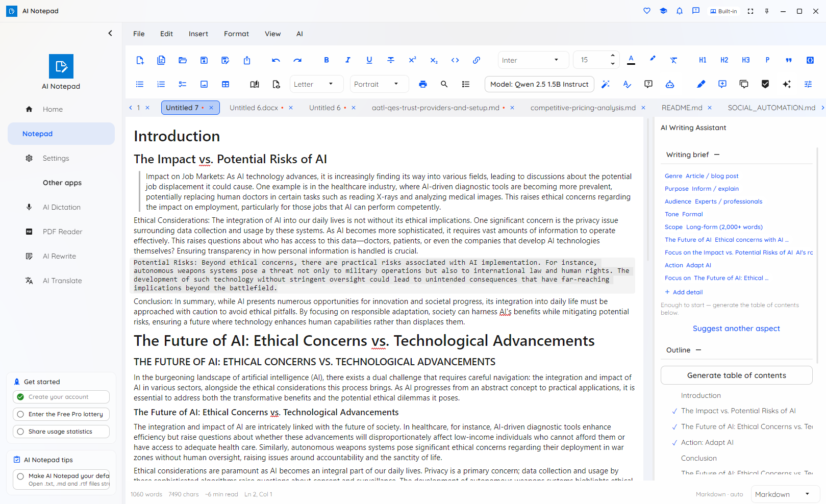Image resolution: width=826 pixels, height=504 pixels.
Task: Insert a checklist from toolbar
Action: click(x=183, y=84)
